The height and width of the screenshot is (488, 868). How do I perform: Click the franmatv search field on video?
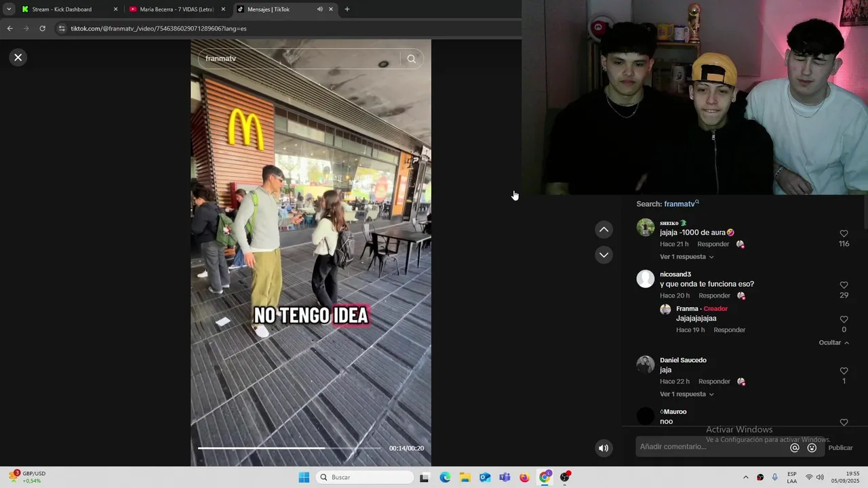pos(300,59)
